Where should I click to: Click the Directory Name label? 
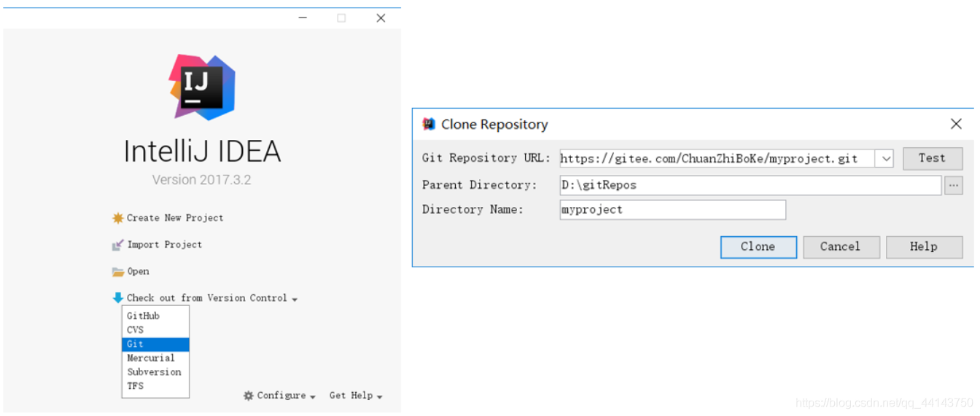click(x=472, y=210)
